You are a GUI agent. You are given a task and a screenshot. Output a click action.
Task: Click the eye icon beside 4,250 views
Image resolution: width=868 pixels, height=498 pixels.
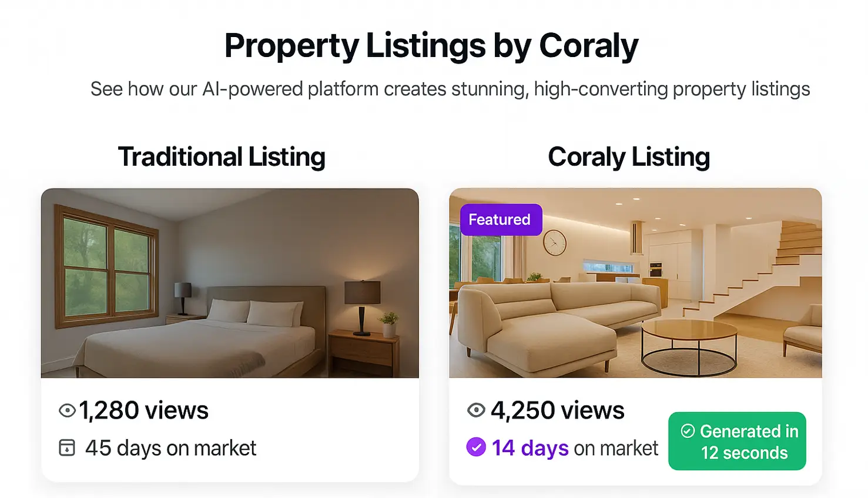(476, 410)
